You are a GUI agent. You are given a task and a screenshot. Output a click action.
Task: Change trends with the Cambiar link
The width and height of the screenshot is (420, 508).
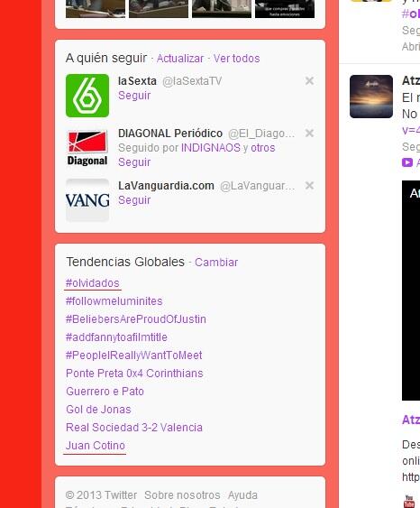point(216,263)
